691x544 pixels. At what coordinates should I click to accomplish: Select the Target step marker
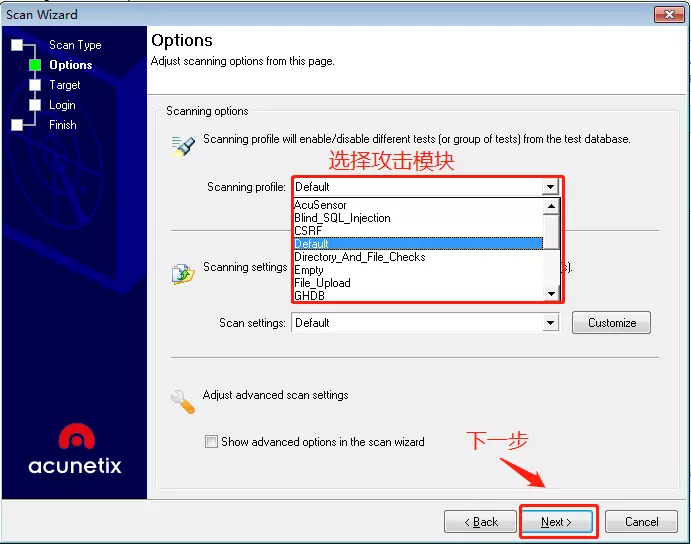35,85
